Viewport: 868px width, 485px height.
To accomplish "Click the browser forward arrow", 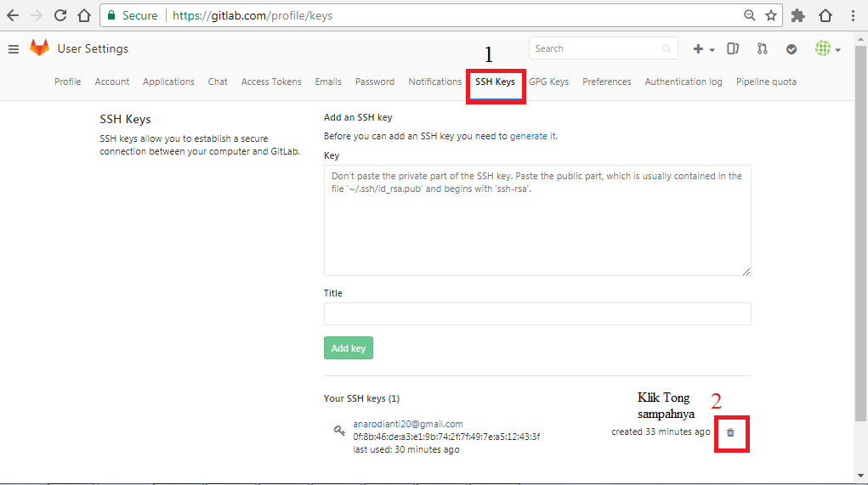I will (x=37, y=15).
